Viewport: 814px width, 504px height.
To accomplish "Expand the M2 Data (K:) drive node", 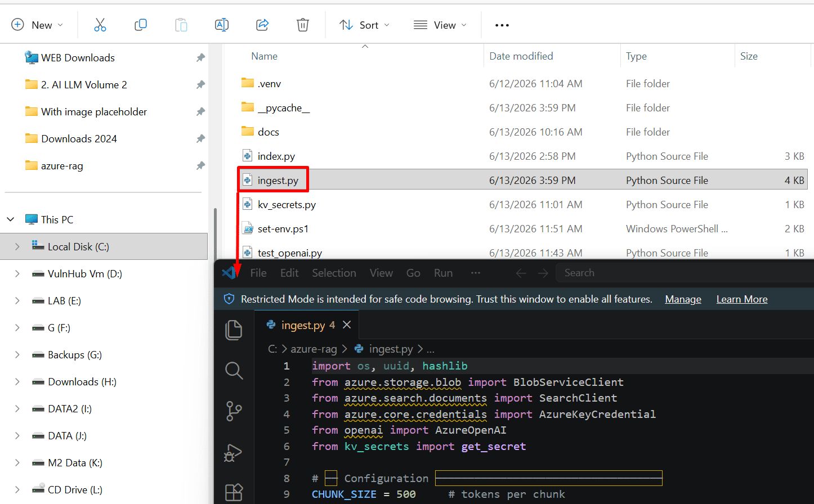I will (17, 462).
